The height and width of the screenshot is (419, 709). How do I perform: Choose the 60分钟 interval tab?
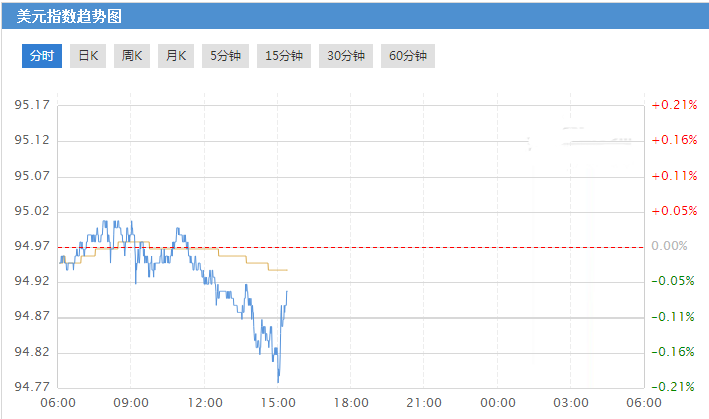click(x=408, y=56)
